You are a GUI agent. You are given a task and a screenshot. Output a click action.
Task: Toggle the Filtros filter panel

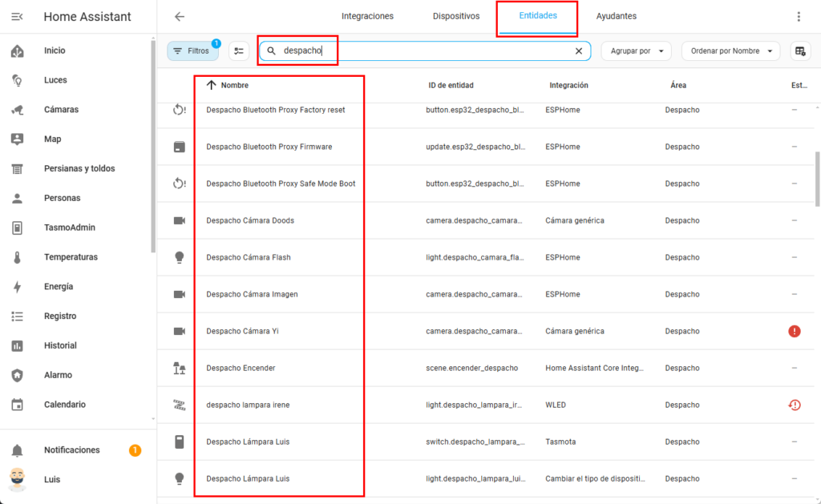(x=192, y=51)
